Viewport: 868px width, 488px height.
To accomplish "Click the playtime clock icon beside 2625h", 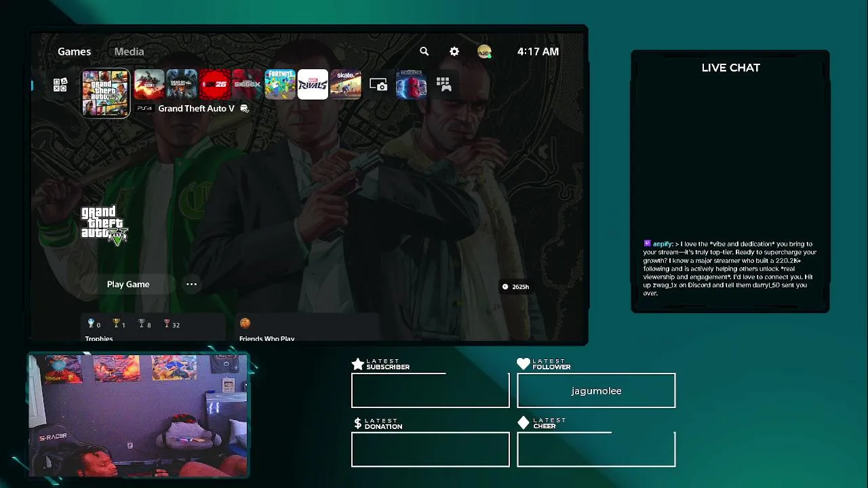I will pos(505,287).
